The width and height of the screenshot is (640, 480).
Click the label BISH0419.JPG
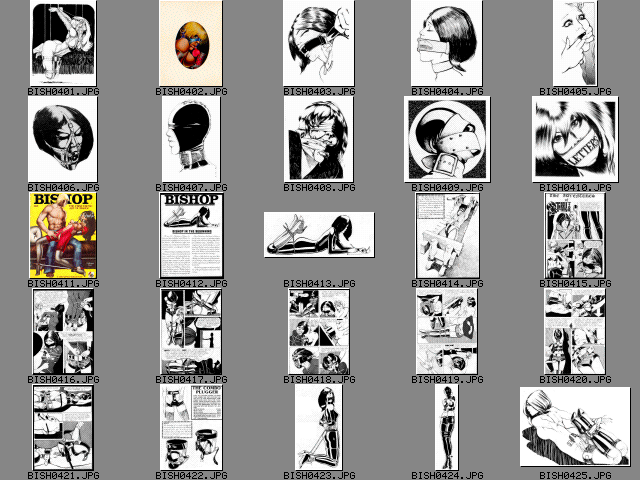coord(447,380)
